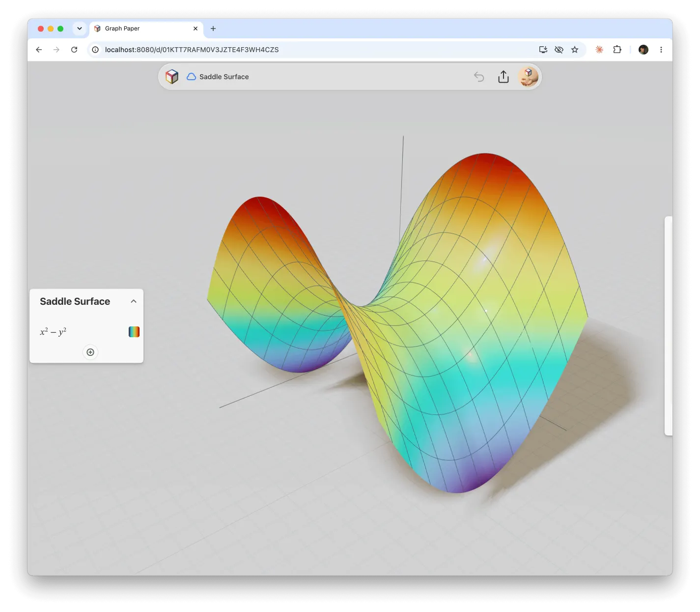Click the Graph Paper cube logo icon

pyautogui.click(x=172, y=77)
